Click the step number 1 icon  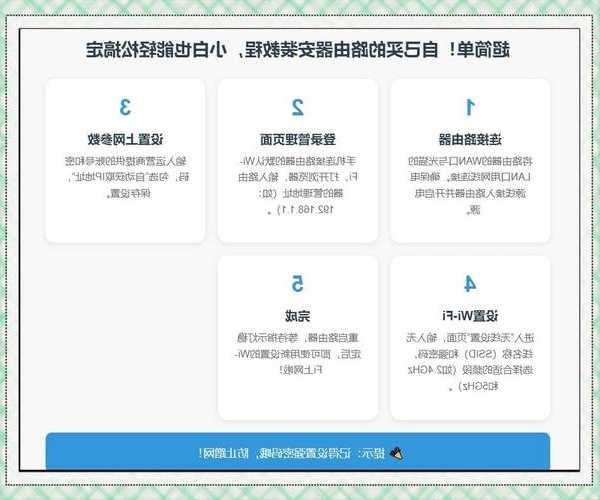coord(470,107)
